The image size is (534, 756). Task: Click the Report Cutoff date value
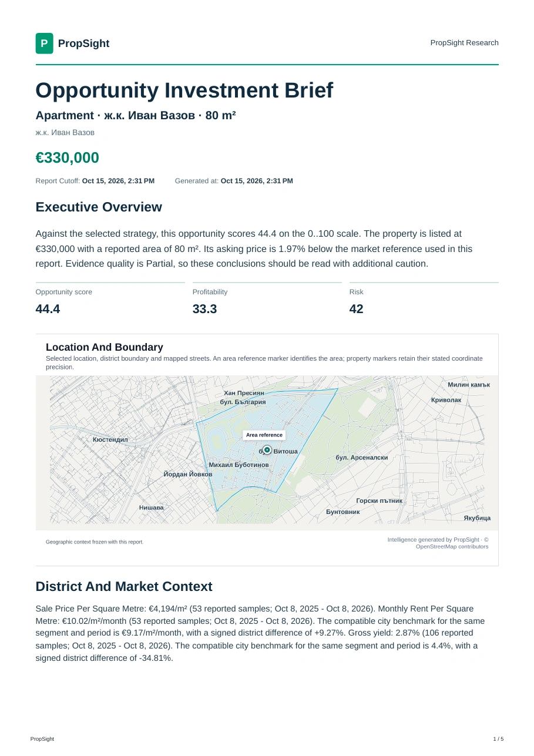(118, 181)
